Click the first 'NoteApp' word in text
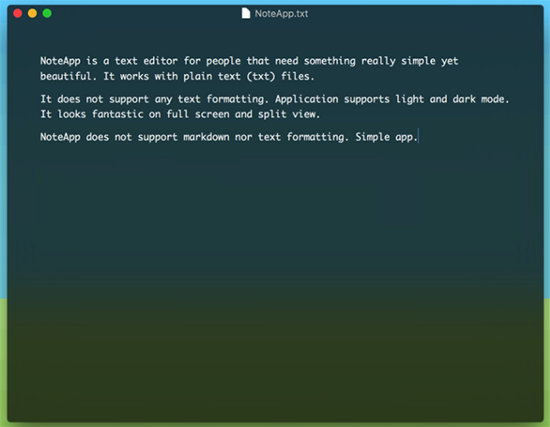Screen dimensions: 550x427 point(60,61)
